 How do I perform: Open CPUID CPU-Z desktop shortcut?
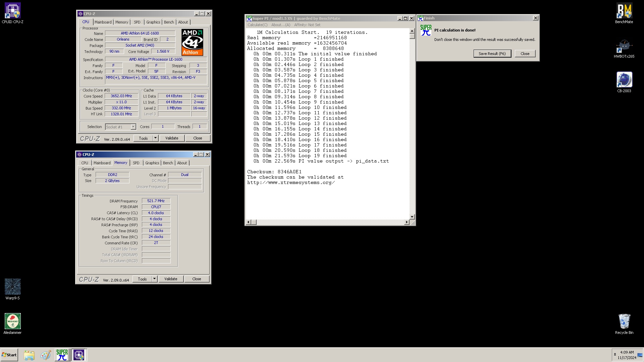tap(12, 13)
